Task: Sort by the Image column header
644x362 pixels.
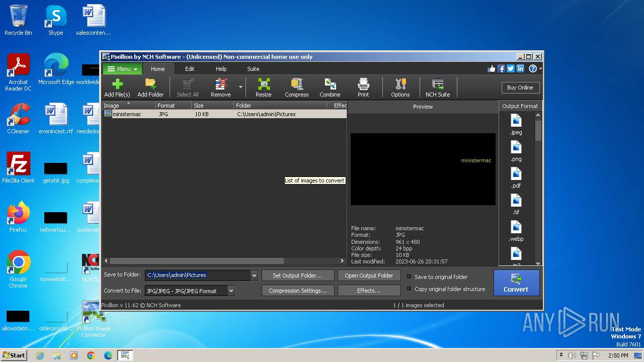Action: point(128,106)
